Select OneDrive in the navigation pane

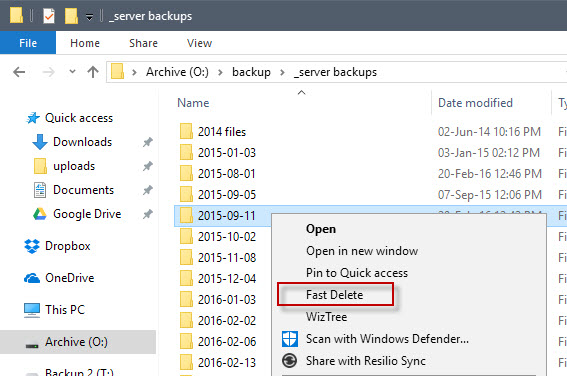click(69, 278)
